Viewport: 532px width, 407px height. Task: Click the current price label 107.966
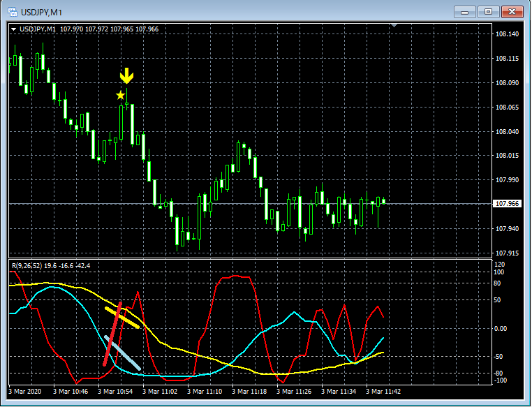pos(508,204)
